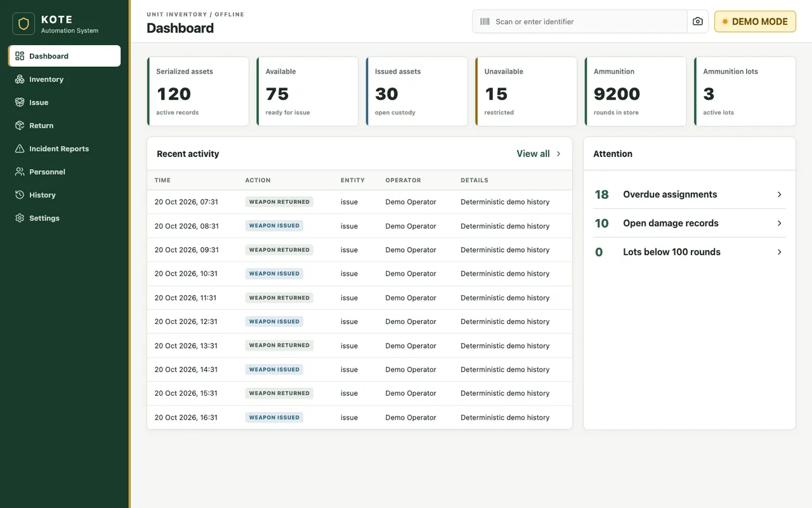Open the Open damage records item

point(690,224)
